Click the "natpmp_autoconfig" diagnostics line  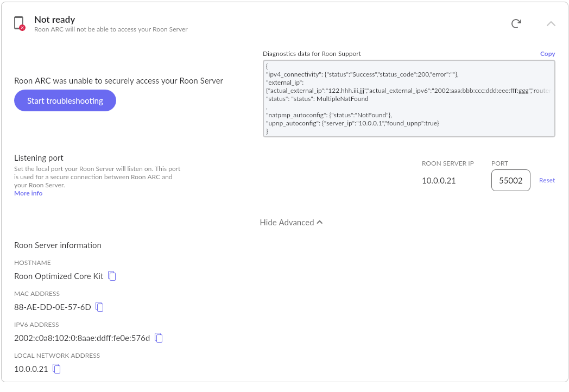tap(329, 115)
